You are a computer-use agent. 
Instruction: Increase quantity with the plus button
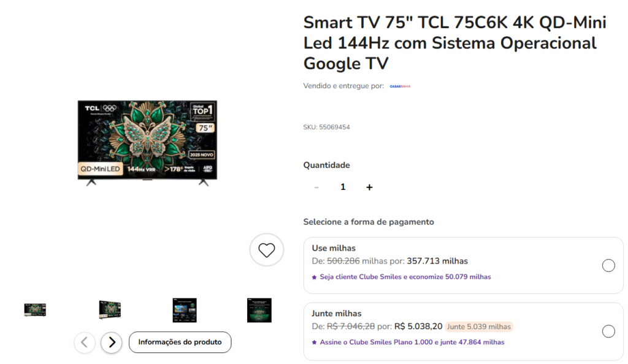(x=369, y=187)
